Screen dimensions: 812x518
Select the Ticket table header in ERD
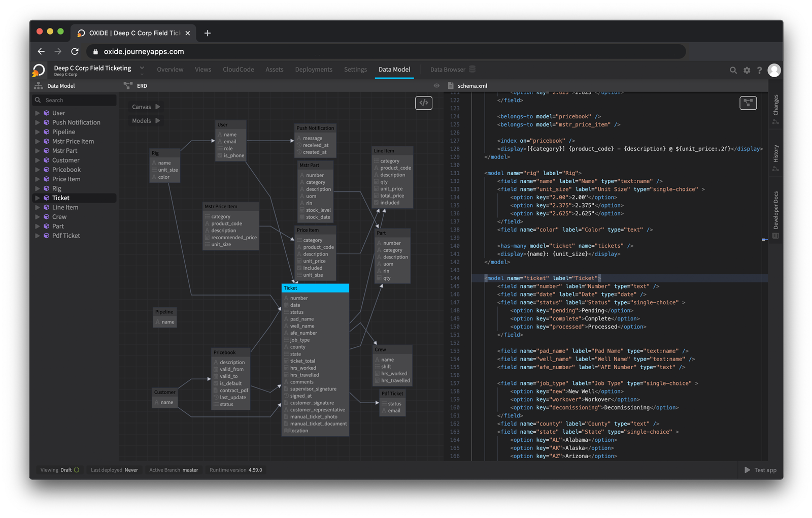point(315,288)
